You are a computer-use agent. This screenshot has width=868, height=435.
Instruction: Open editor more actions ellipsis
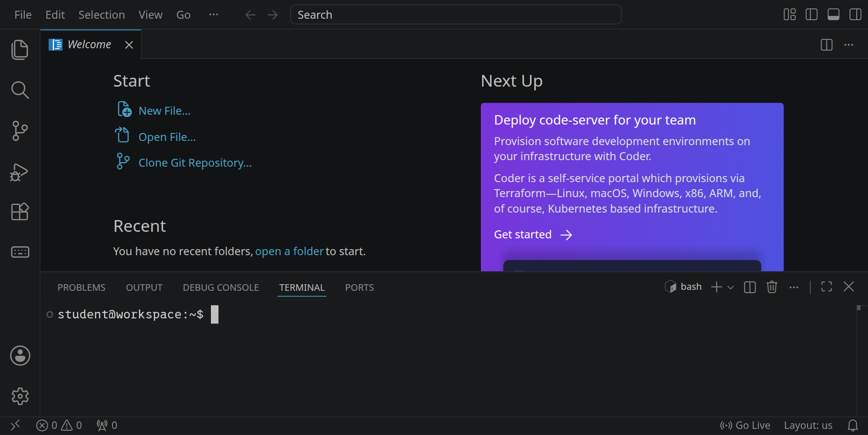tap(849, 45)
